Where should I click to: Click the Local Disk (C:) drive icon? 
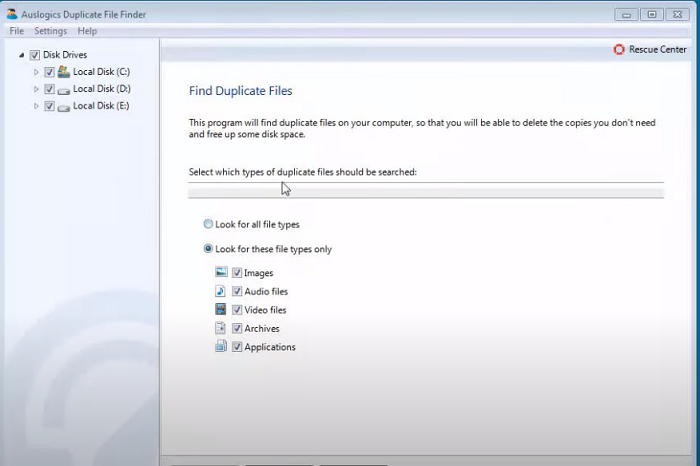[64, 71]
